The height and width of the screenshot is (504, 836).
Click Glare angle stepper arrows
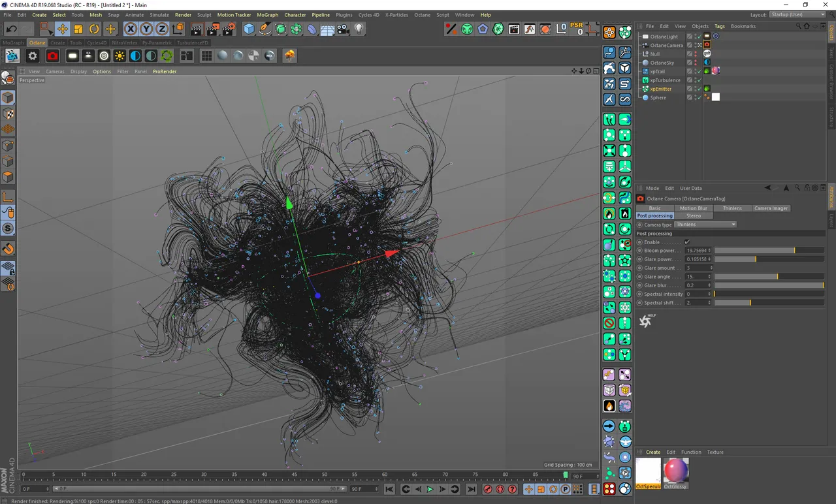711,277
